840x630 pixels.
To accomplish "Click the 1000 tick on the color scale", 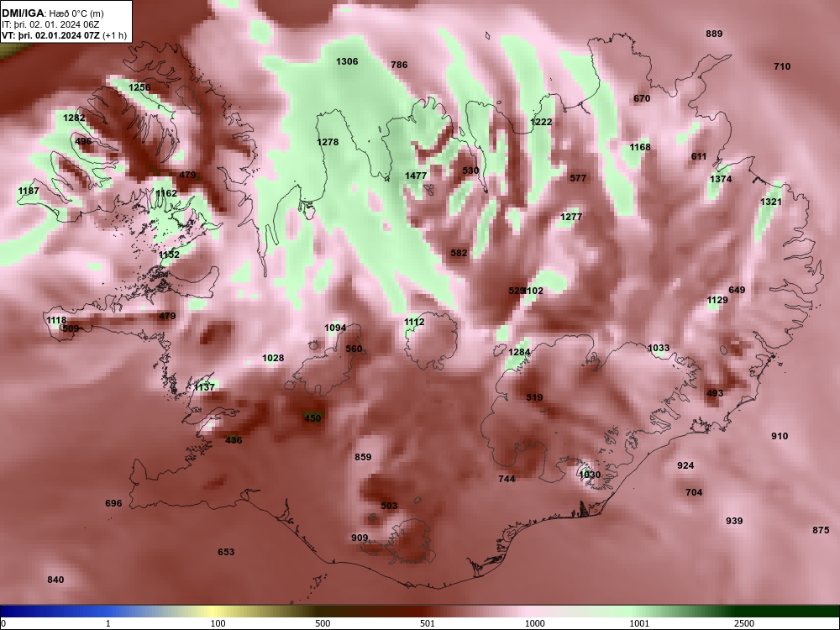I will coord(534,623).
